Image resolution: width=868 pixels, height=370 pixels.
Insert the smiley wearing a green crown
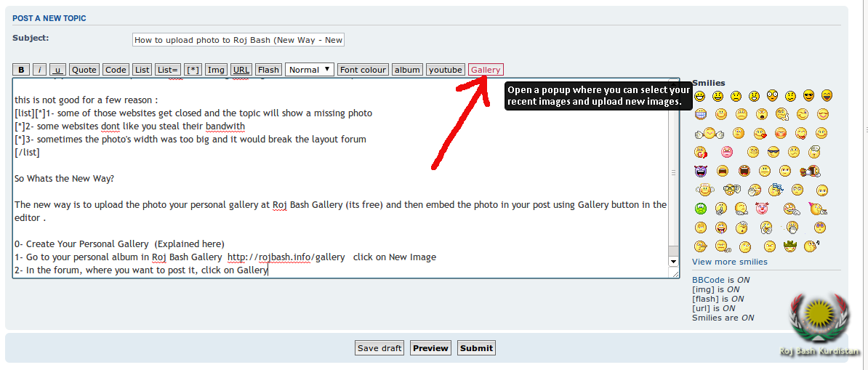[791, 246]
